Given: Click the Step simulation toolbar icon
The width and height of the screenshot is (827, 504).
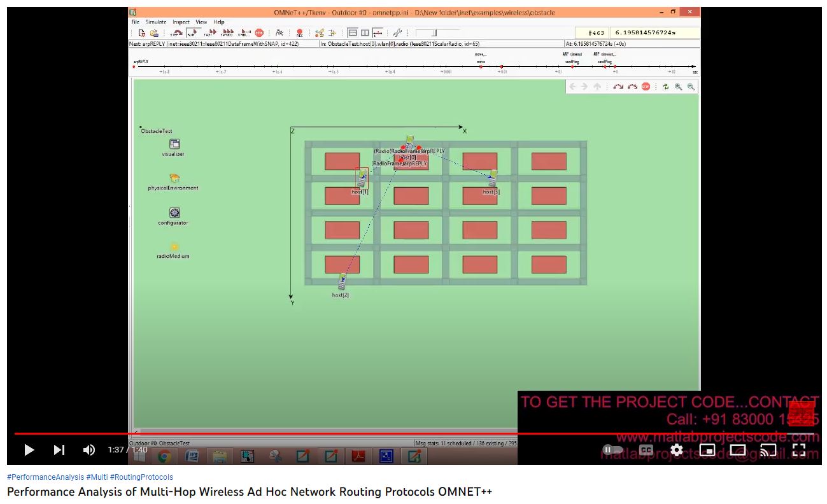Looking at the screenshot, I should coord(176,33).
